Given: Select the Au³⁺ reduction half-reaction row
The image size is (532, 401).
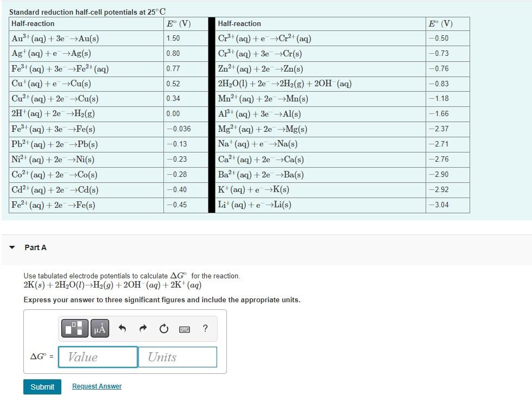Looking at the screenshot, I should point(55,39).
